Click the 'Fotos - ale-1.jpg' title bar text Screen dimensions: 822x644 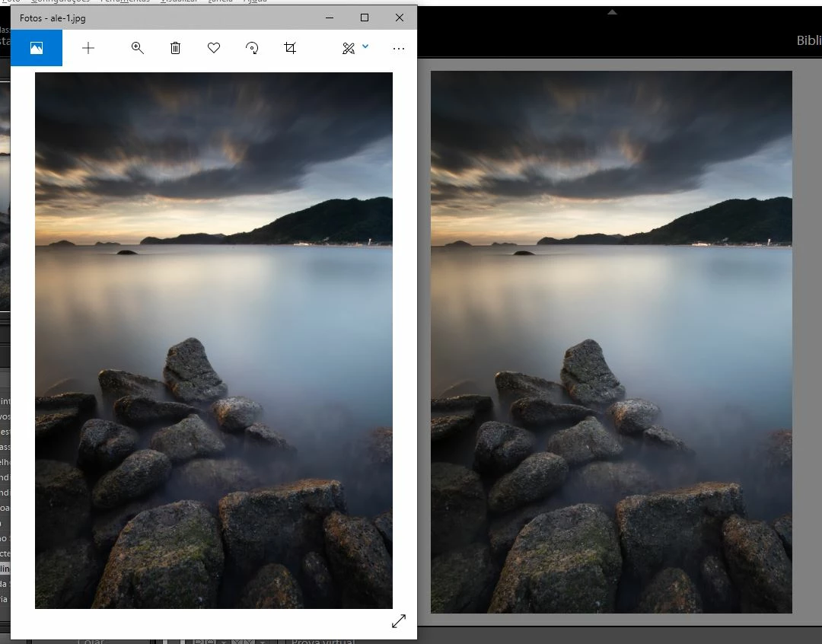(53, 18)
